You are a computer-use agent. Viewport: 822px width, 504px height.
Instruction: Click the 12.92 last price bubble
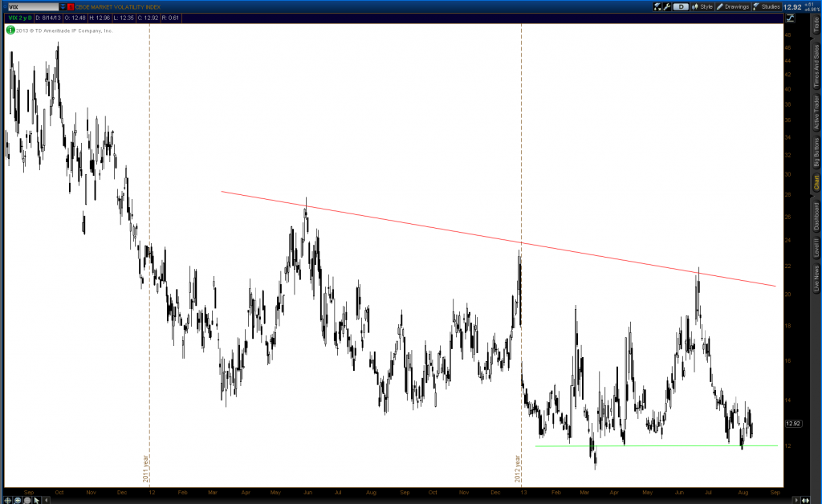[x=793, y=423]
